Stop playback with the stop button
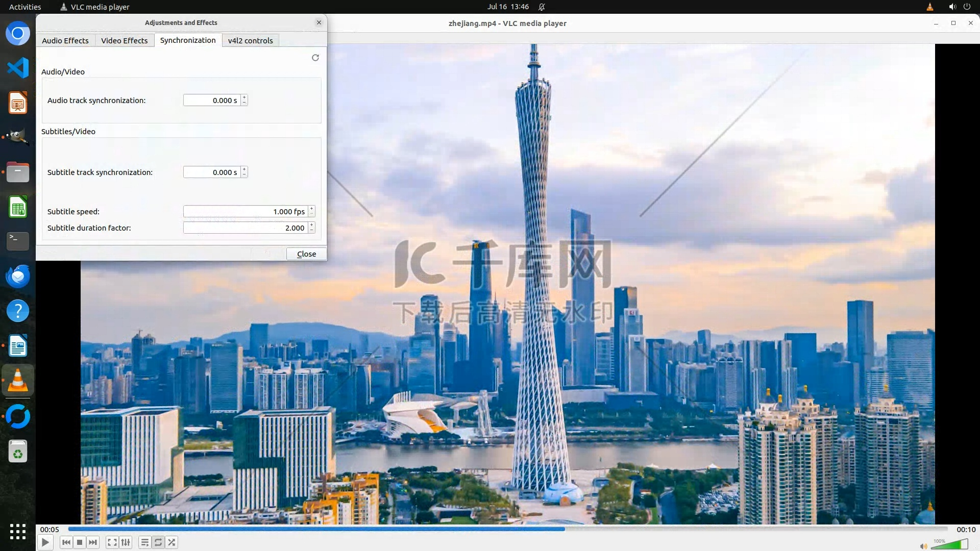Viewport: 980px width, 551px height. pos(80,542)
